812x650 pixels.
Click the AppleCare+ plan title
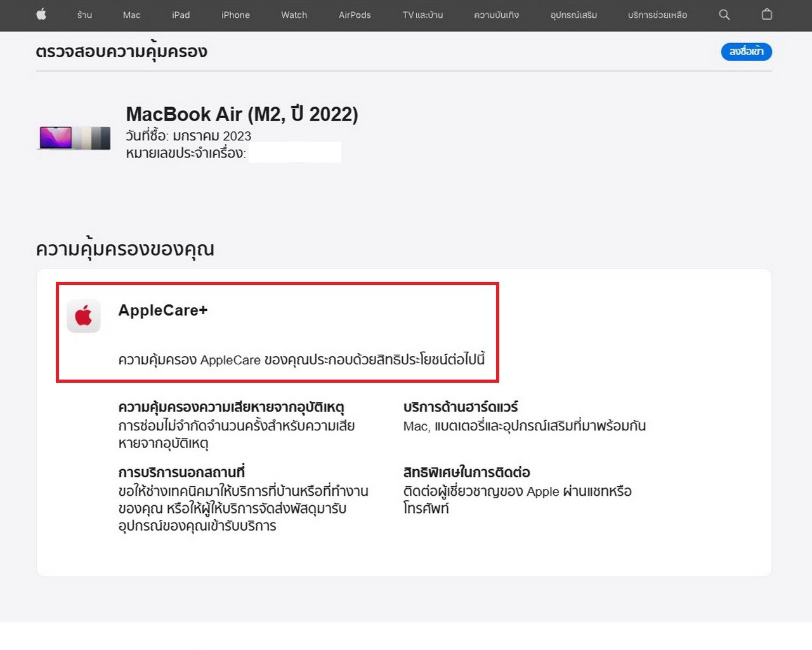(163, 310)
